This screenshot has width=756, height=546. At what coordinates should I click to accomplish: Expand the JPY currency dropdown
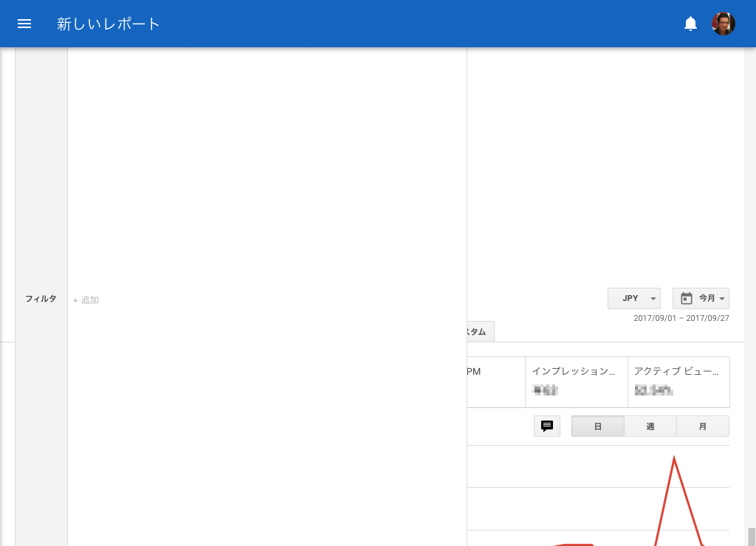click(x=634, y=298)
